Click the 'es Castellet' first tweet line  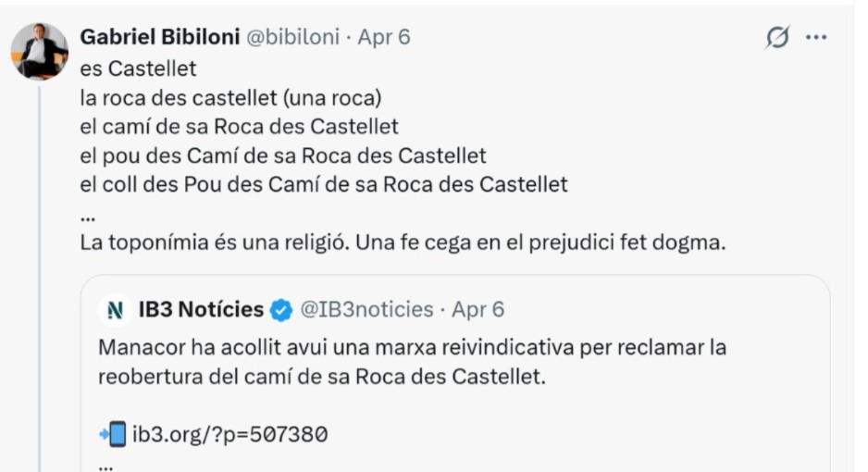139,68
